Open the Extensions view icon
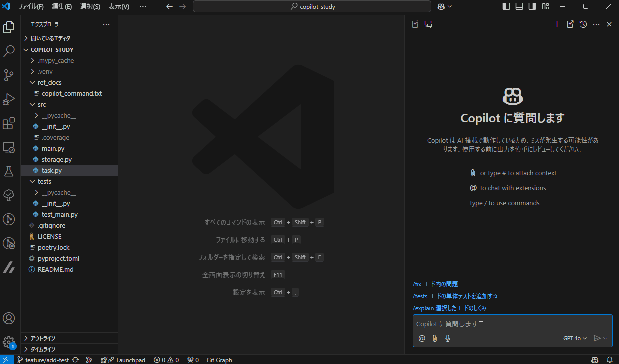The width and height of the screenshot is (619, 364). tap(9, 123)
